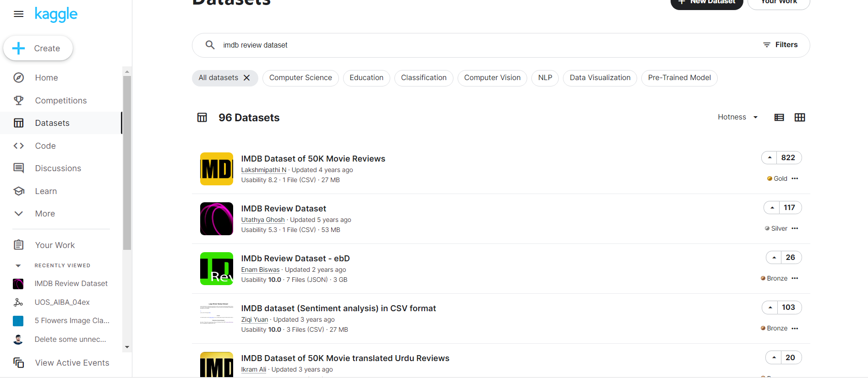The height and width of the screenshot is (378, 868).
Task: Open Lakshmipathi N author profile
Action: click(x=264, y=170)
